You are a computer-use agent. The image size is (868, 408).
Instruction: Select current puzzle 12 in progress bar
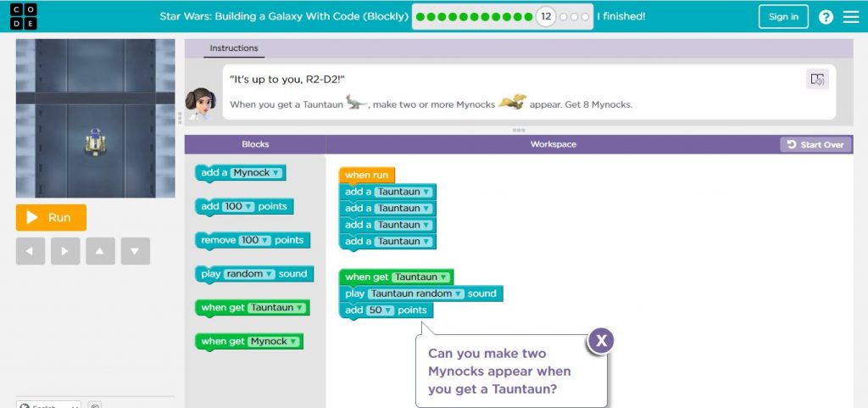[x=546, y=17]
